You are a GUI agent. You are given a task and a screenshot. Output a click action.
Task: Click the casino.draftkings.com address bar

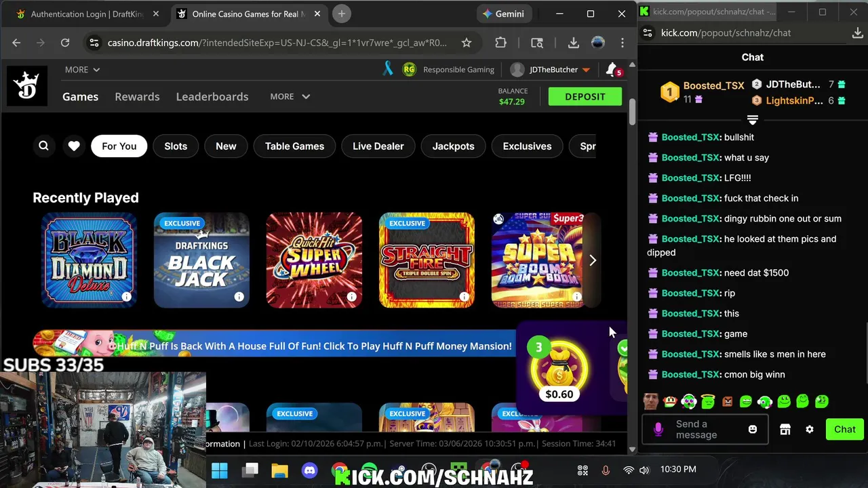point(277,43)
